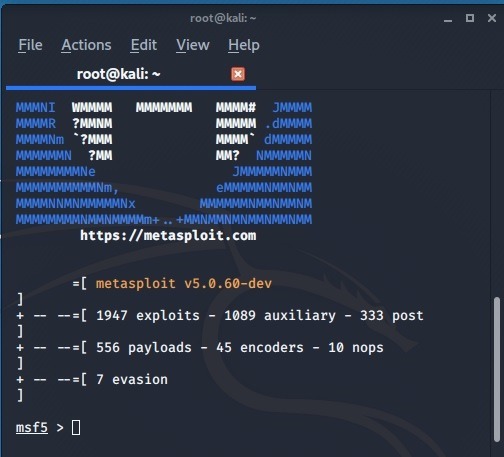The width and height of the screenshot is (504, 457).
Task: Open the View menu
Action: point(193,45)
